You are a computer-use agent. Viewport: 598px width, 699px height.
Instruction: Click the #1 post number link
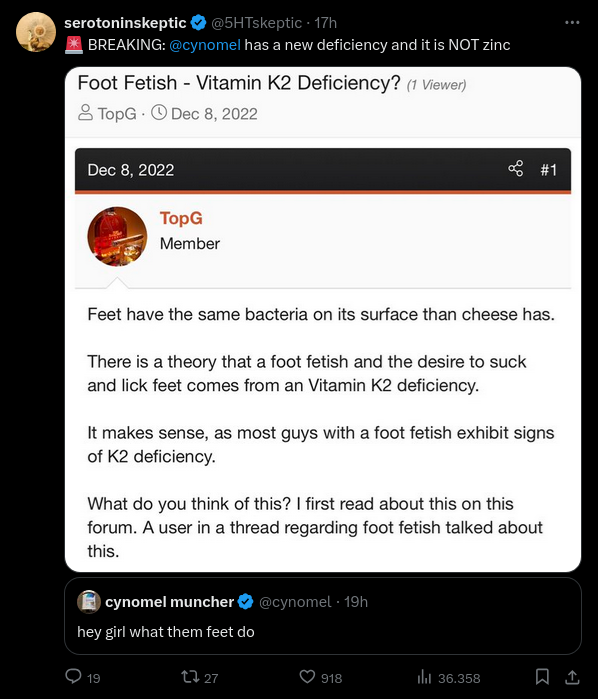pos(549,170)
